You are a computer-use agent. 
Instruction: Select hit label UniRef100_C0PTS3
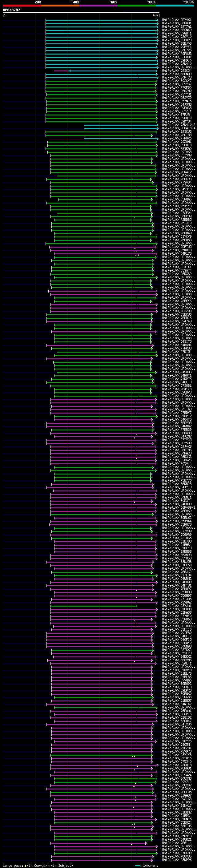pyautogui.click(x=177, y=78)
